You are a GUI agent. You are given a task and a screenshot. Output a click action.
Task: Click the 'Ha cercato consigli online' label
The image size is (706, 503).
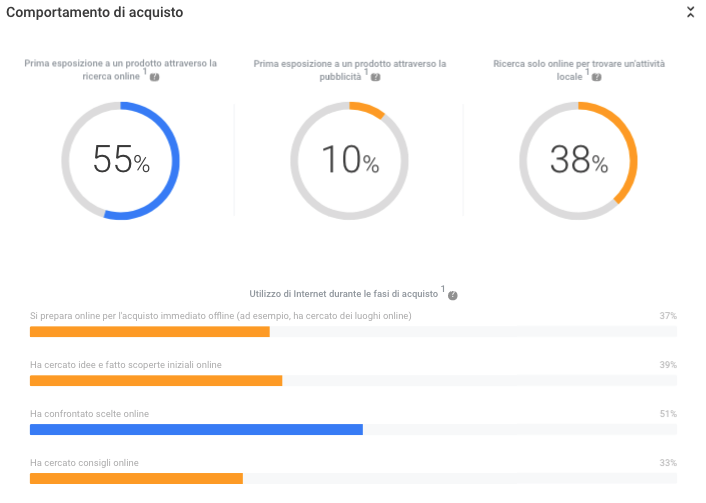tap(84, 463)
